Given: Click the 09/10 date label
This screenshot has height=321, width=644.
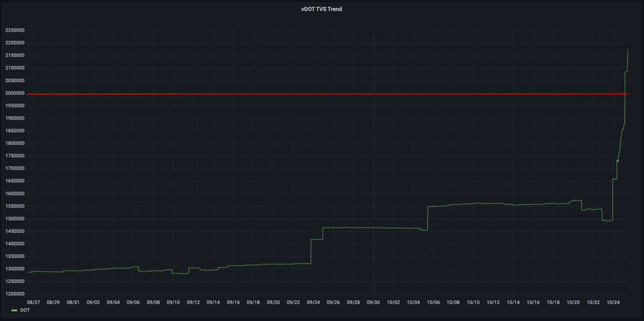Looking at the screenshot, I should point(173,302).
